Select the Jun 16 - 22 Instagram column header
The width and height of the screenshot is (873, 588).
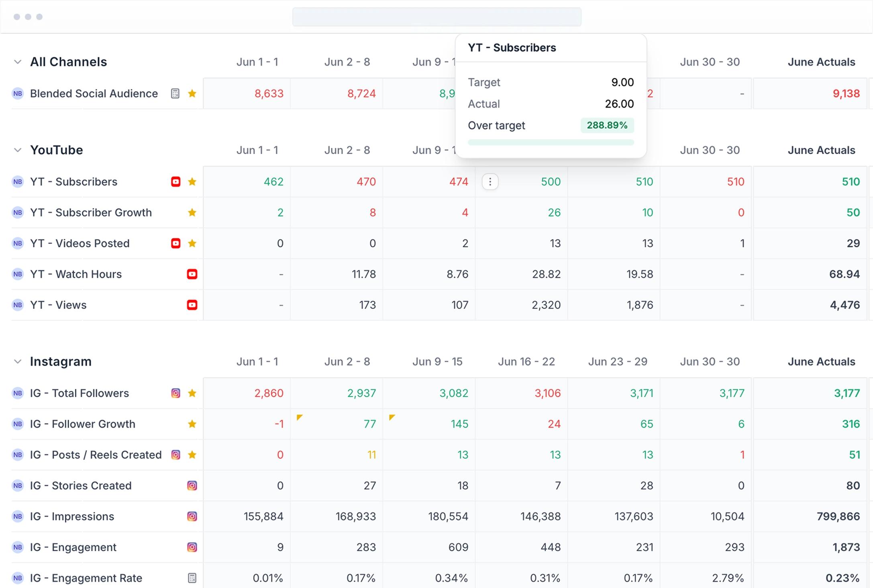526,361
